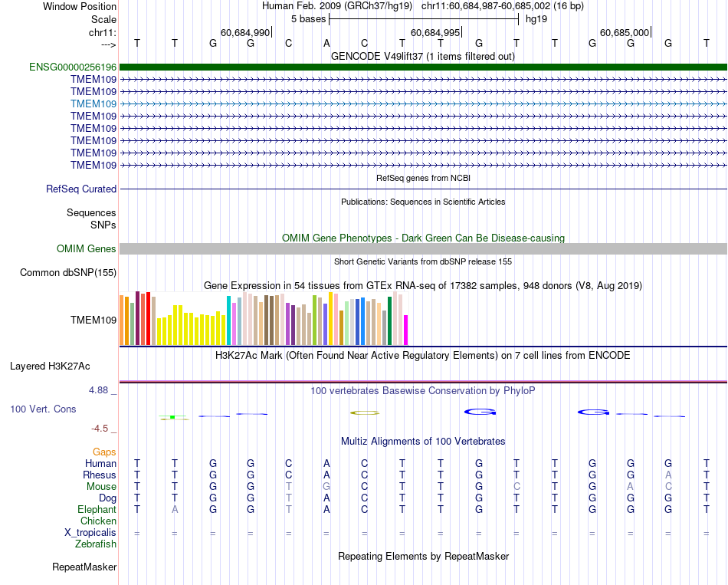
Task: Select the Zebrafish alignment row label
Action: click(96, 544)
